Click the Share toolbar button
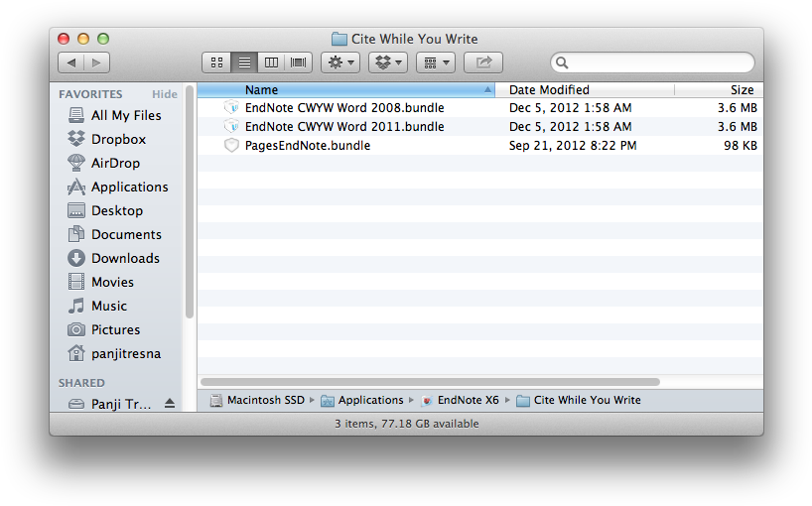 pos(483,63)
